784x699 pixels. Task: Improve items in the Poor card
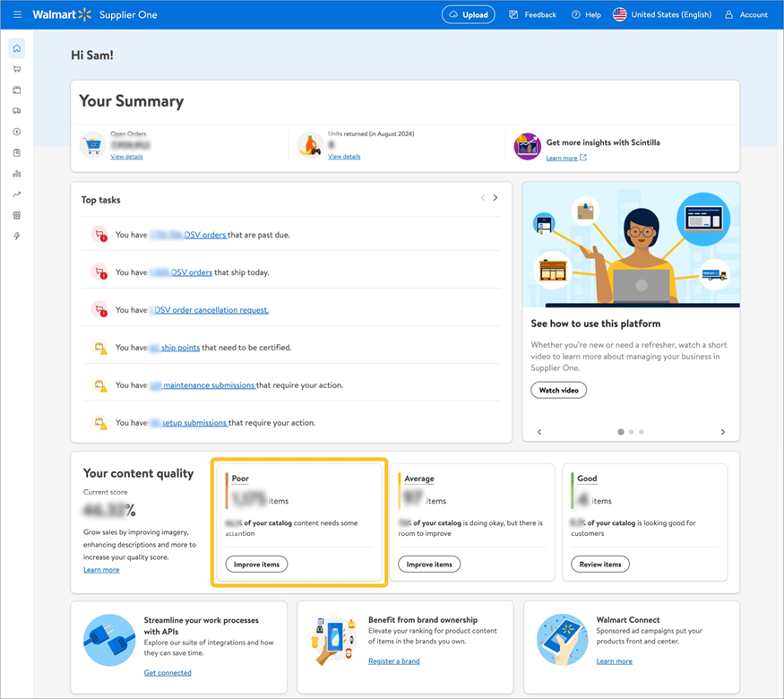[256, 564]
